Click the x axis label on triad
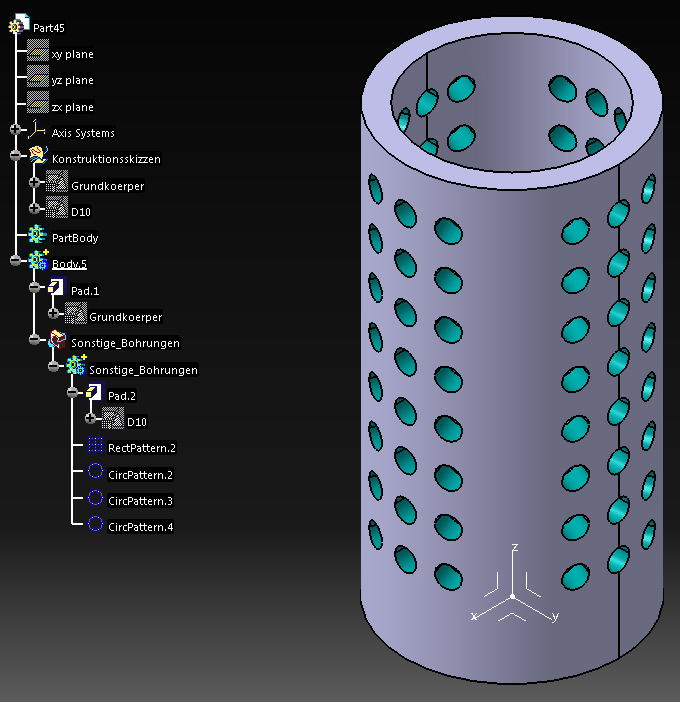The height and width of the screenshot is (702, 680). click(x=474, y=616)
